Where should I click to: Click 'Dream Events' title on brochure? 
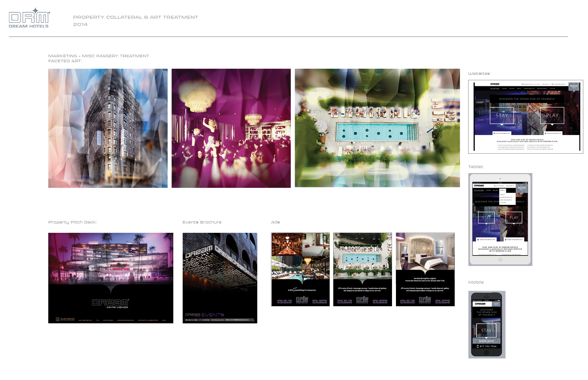204,315
